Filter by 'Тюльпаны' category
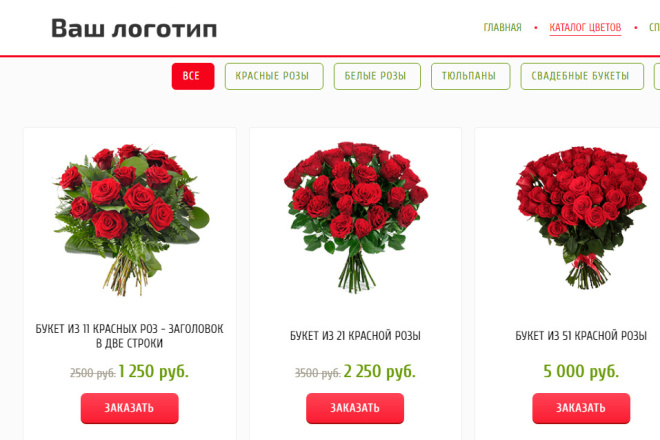 coord(471,76)
